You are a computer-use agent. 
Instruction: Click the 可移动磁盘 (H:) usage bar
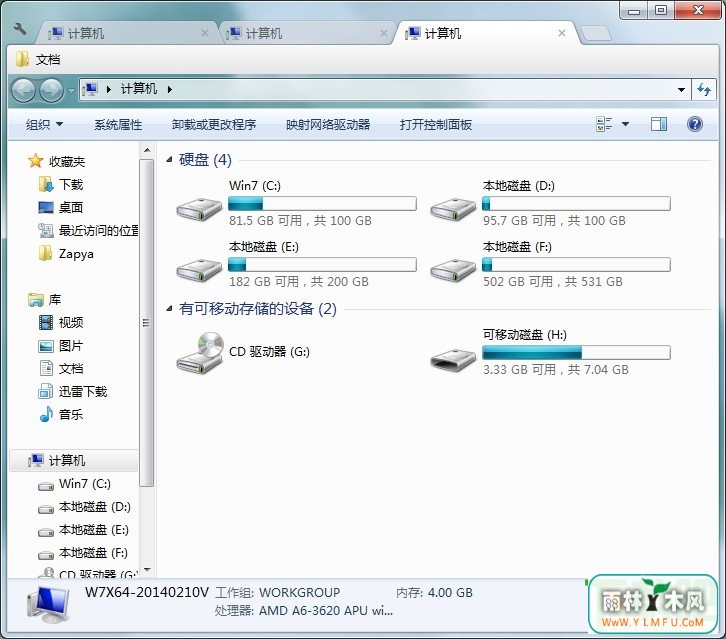[576, 352]
